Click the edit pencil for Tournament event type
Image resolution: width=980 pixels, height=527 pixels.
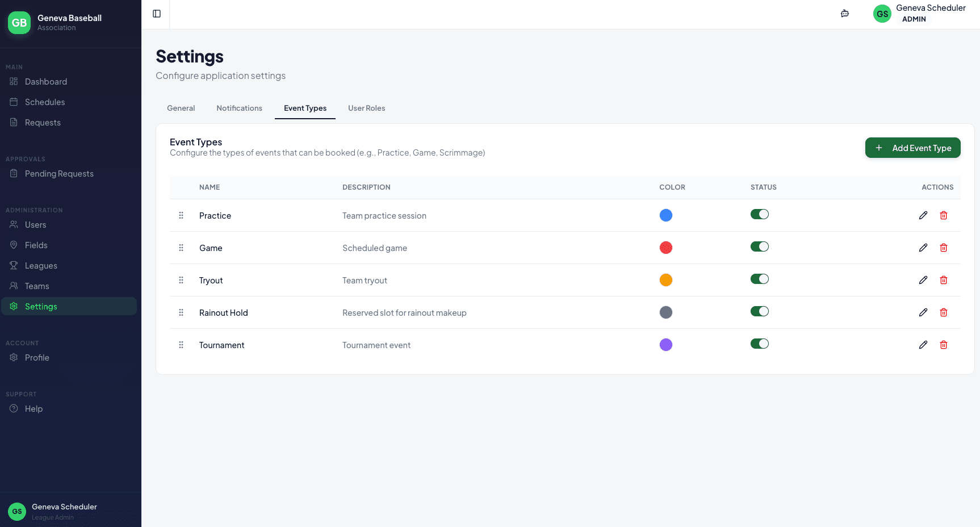[x=923, y=345]
